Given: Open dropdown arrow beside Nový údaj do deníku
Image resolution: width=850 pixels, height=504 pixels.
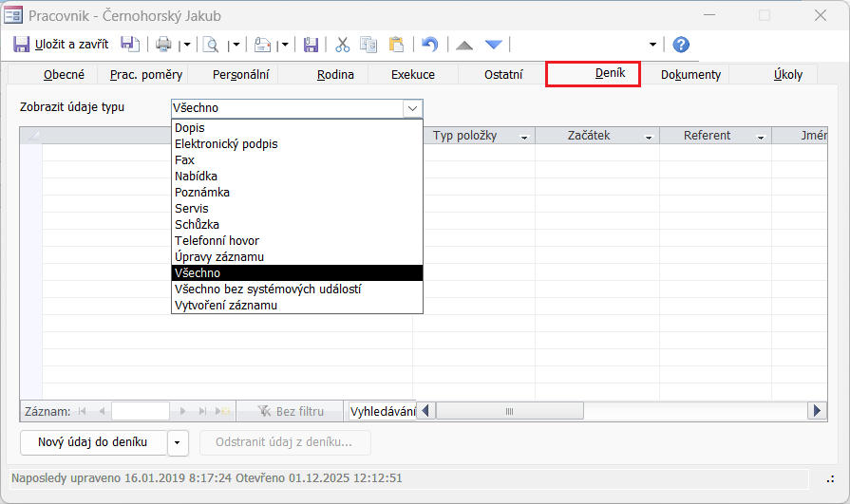Looking at the screenshot, I should (179, 442).
